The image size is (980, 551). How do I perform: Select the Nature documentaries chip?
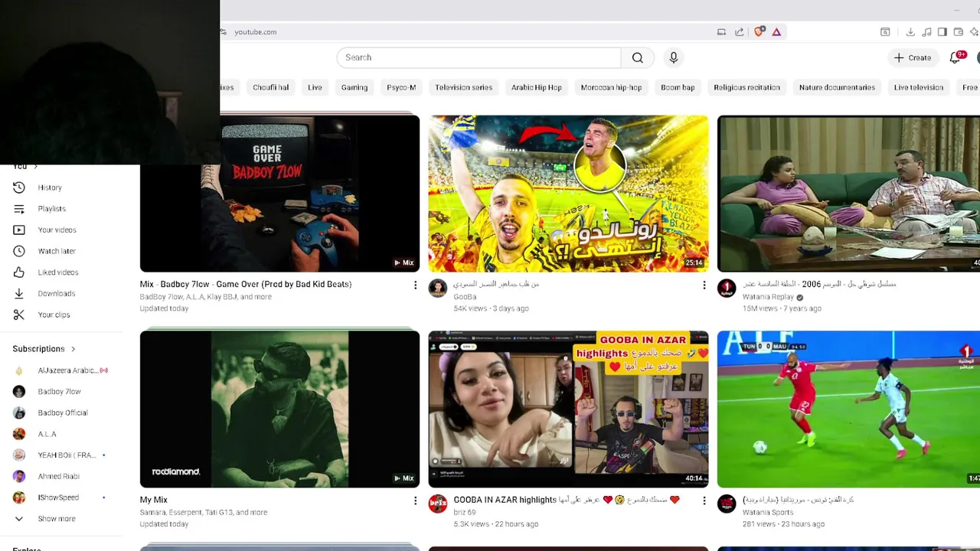pos(837,87)
